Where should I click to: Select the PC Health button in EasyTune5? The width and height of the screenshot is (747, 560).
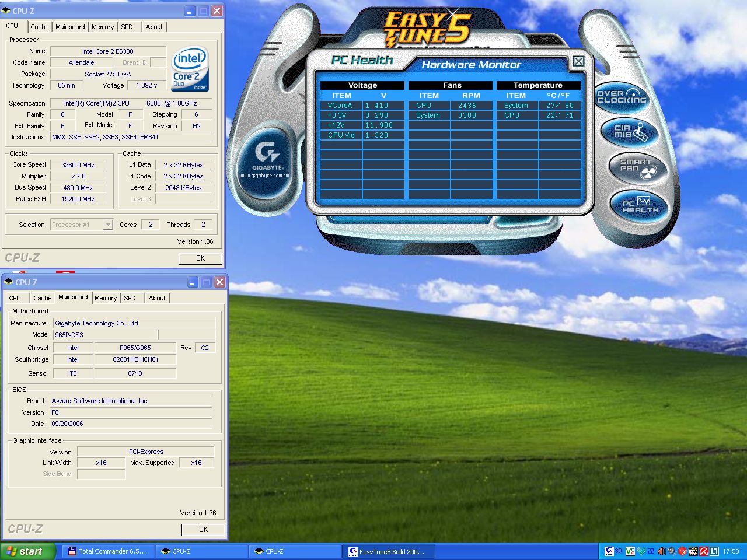tap(640, 206)
